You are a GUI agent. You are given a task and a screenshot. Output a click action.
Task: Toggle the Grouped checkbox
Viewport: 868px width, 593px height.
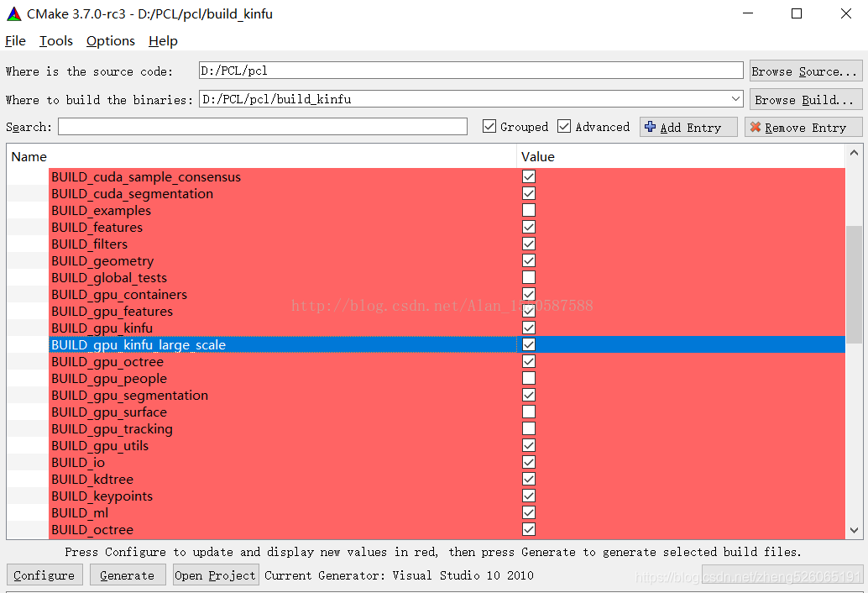coord(489,126)
